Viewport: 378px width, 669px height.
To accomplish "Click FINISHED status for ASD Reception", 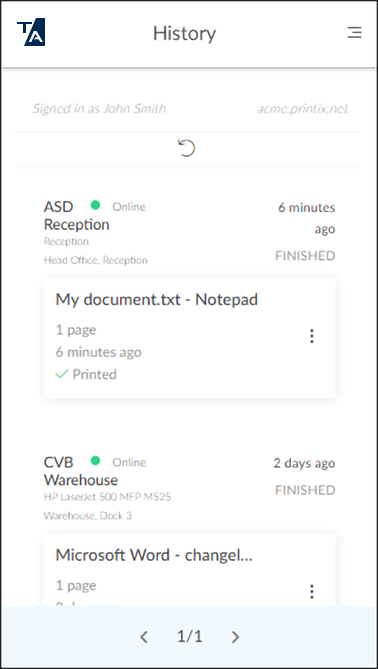I will [305, 256].
